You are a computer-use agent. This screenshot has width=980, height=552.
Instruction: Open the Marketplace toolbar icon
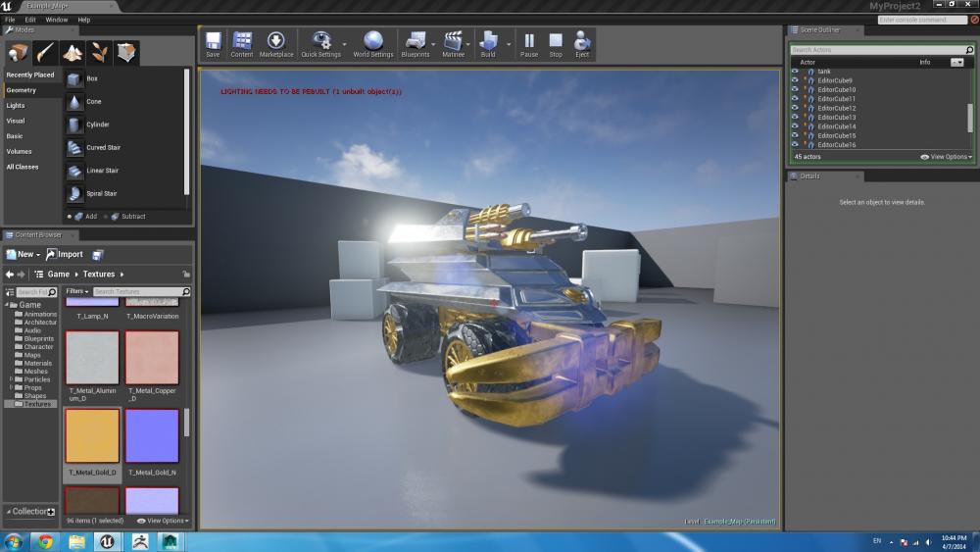tap(276, 44)
